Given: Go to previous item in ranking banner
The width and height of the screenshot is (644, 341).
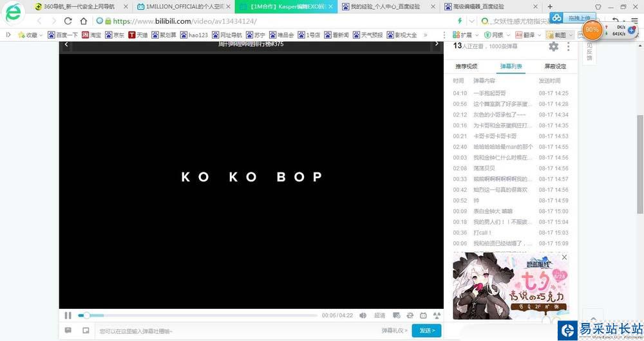Looking at the screenshot, I should click(x=66, y=44).
